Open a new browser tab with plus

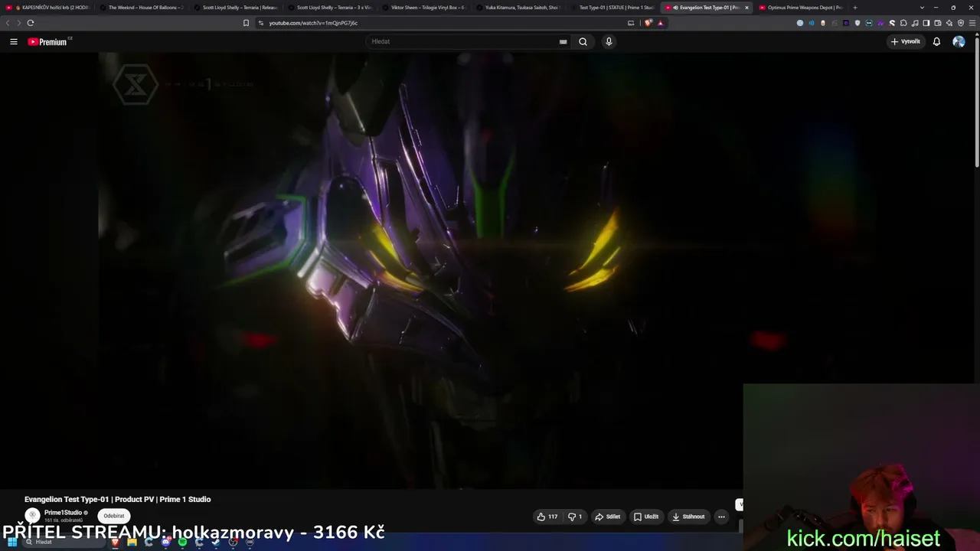point(855,8)
